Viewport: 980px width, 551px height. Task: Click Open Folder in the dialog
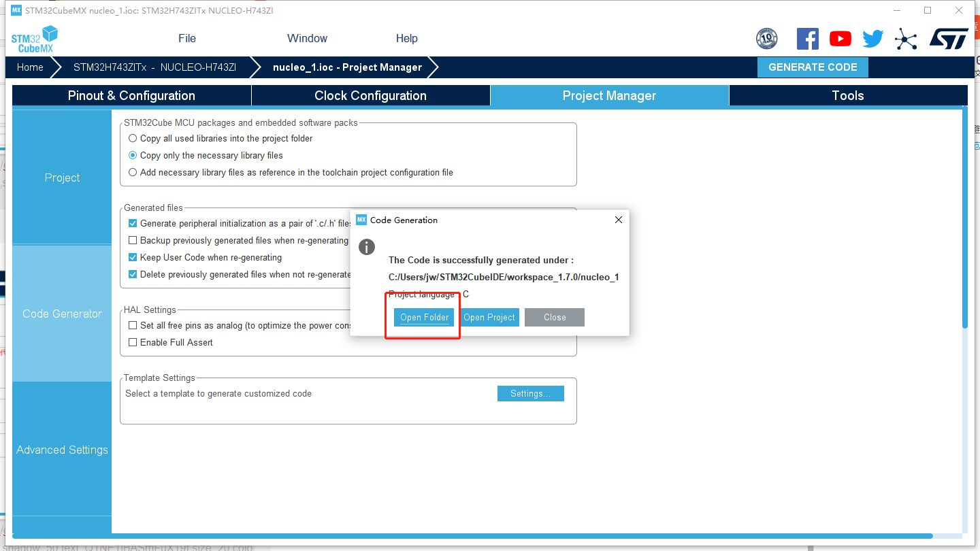pos(424,318)
